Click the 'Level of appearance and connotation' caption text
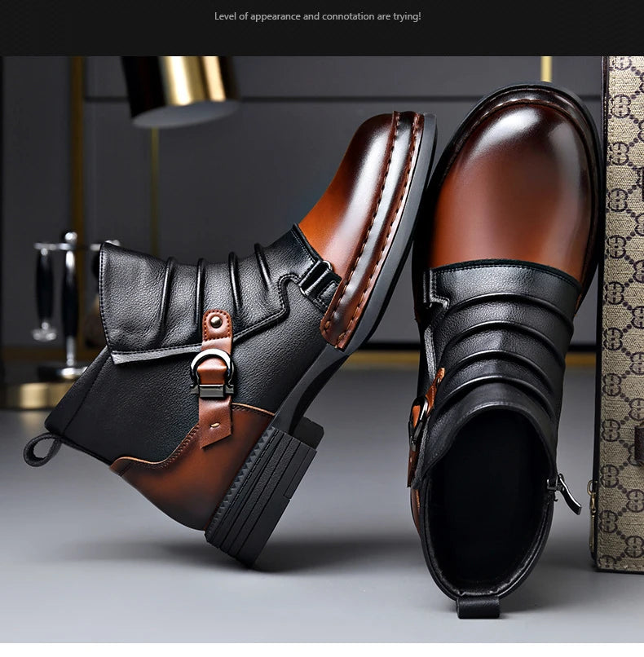 (317, 16)
